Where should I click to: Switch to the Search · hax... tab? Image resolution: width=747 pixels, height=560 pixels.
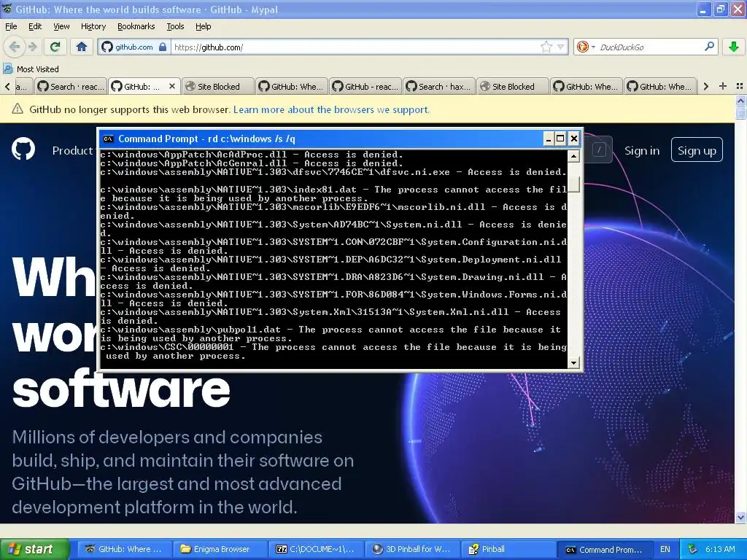click(x=439, y=86)
